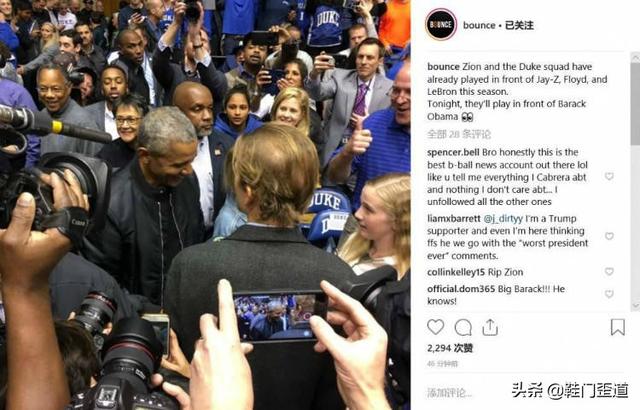Open the bounce username at top
Viewport: 640px width, 410px height.
tap(479, 25)
